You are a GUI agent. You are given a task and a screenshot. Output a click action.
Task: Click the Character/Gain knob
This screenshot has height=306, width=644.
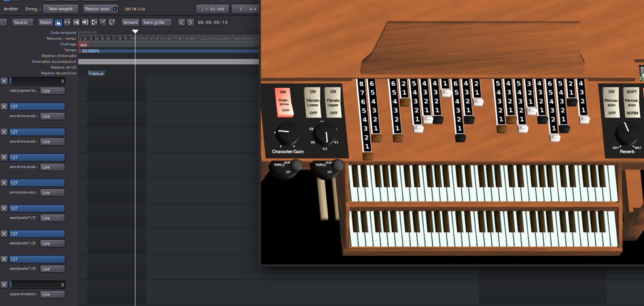click(x=287, y=133)
